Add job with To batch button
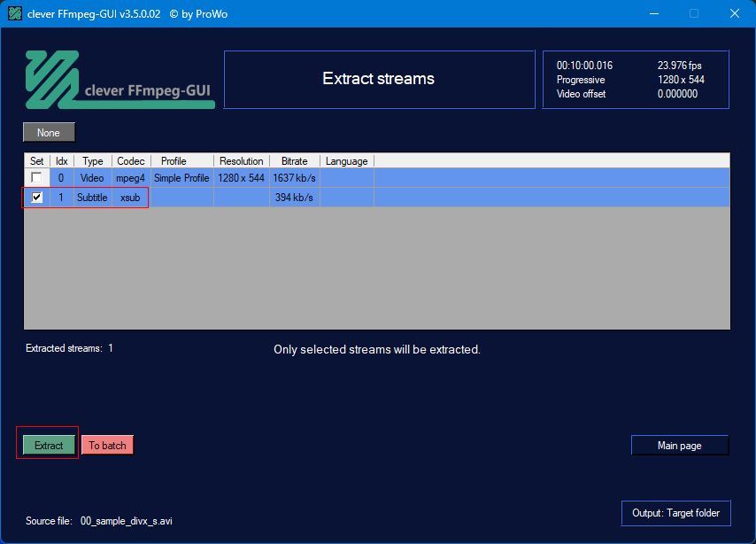This screenshot has height=544, width=756. click(x=107, y=445)
